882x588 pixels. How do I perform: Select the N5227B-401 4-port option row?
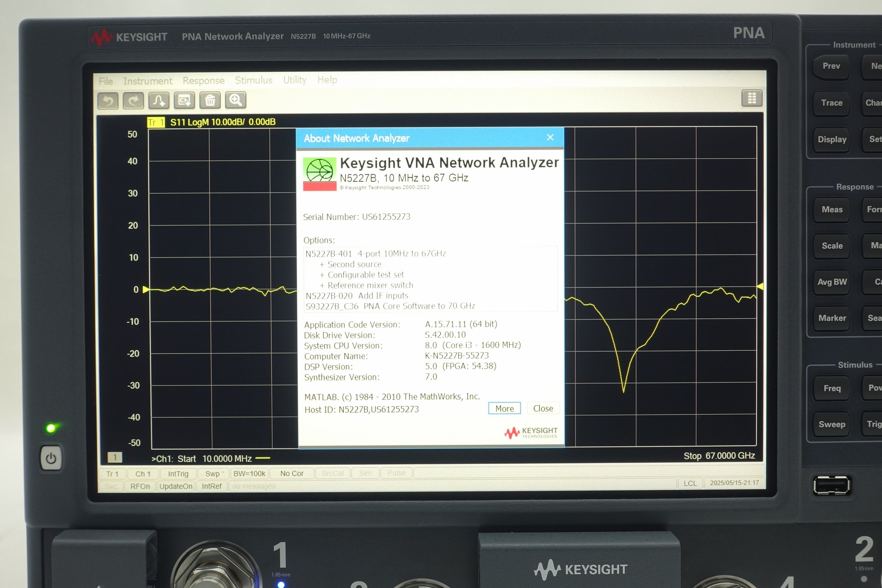pos(376,254)
